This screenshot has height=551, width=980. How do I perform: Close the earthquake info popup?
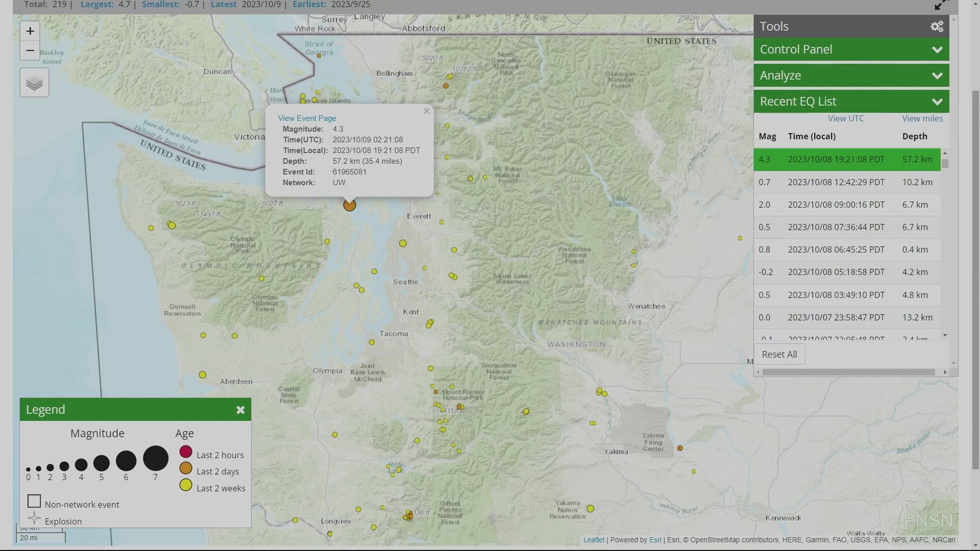[427, 111]
